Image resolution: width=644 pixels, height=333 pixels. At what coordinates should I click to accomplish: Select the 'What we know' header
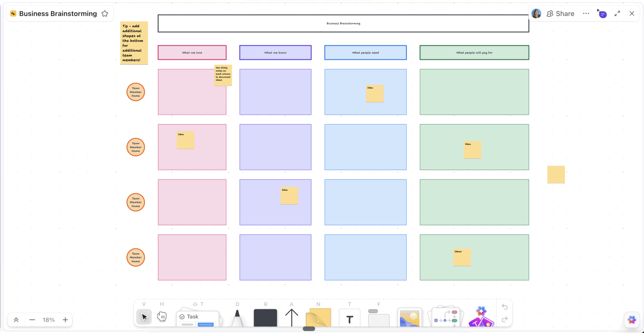point(275,53)
